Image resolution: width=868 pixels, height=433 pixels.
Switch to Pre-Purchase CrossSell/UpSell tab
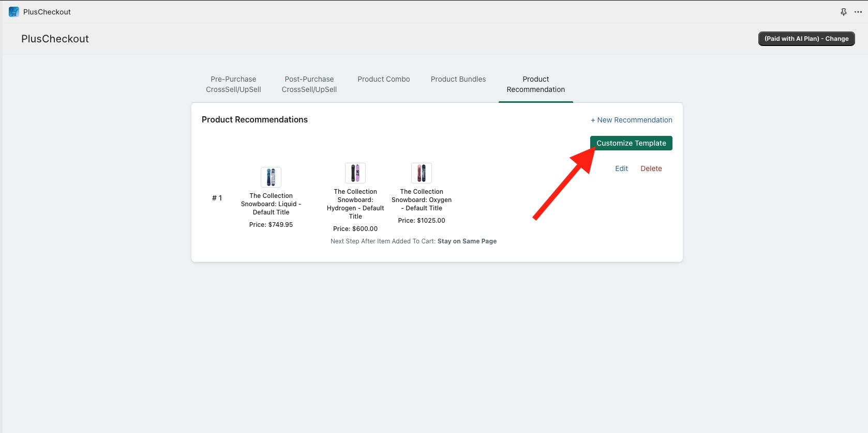pos(233,84)
